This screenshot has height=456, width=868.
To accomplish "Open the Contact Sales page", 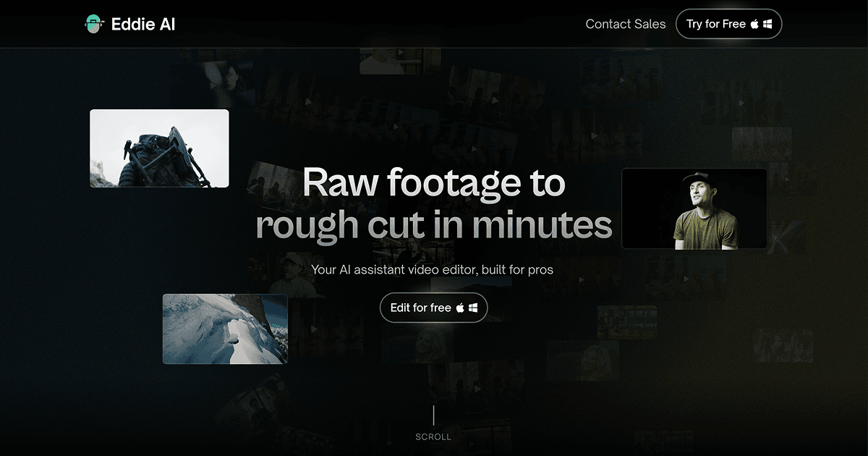I will (x=626, y=24).
